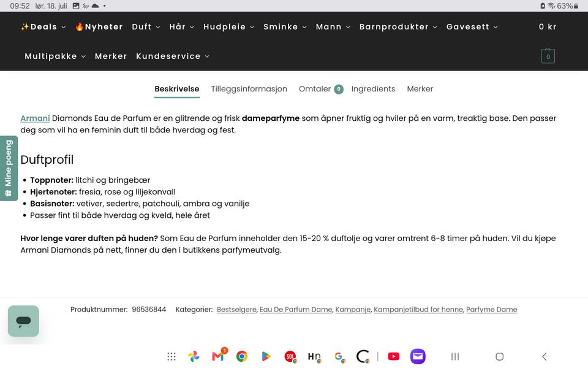Click the Basisnoter list item
588x368 pixels.
click(140, 204)
